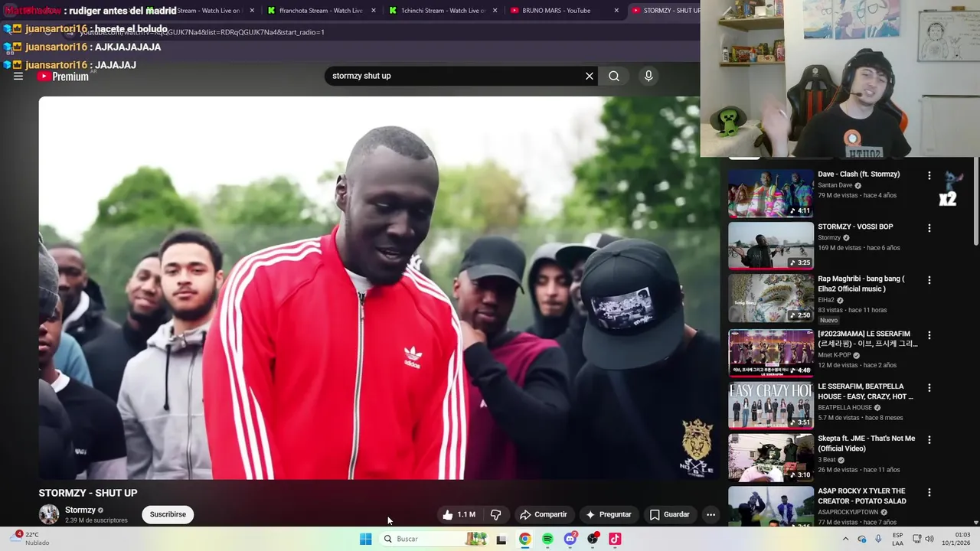This screenshot has width=980, height=551.
Task: Open Spotify from the taskbar
Action: (547, 539)
